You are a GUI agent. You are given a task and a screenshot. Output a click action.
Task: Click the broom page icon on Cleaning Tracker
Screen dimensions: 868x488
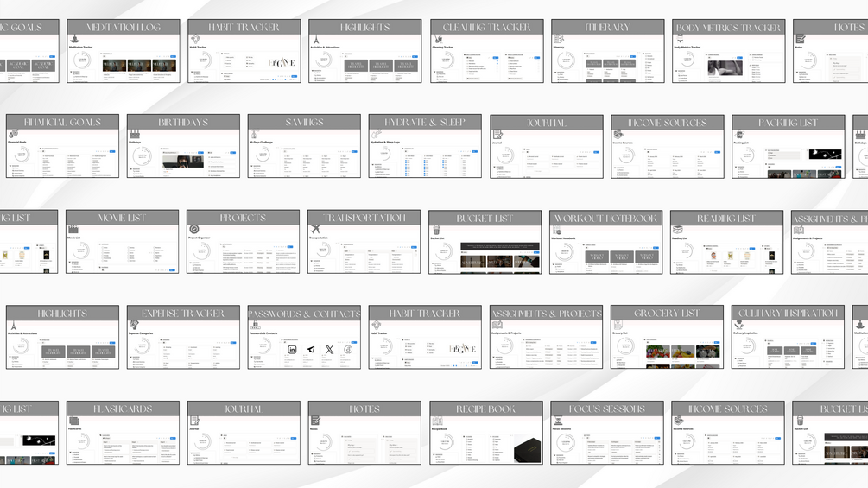438,39
